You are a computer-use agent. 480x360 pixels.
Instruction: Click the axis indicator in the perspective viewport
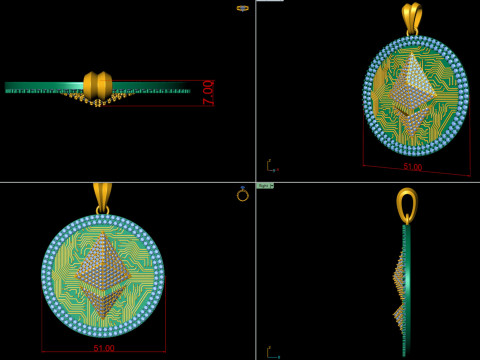pos(272,166)
